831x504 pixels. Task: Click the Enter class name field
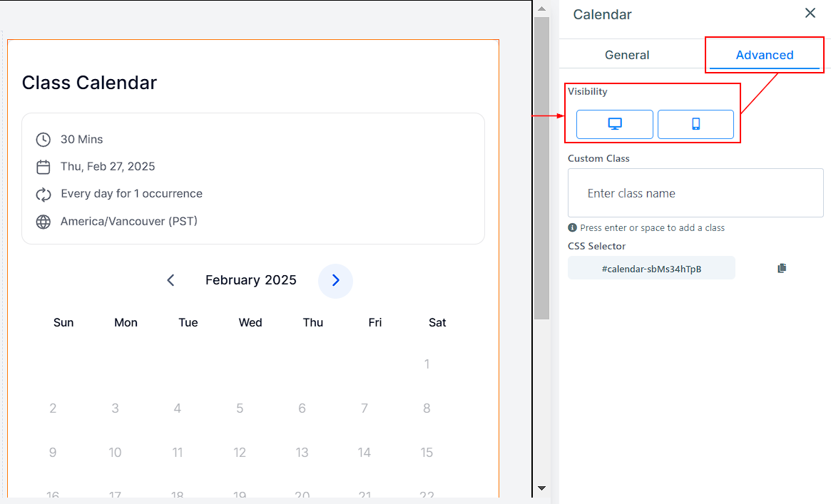(x=695, y=193)
